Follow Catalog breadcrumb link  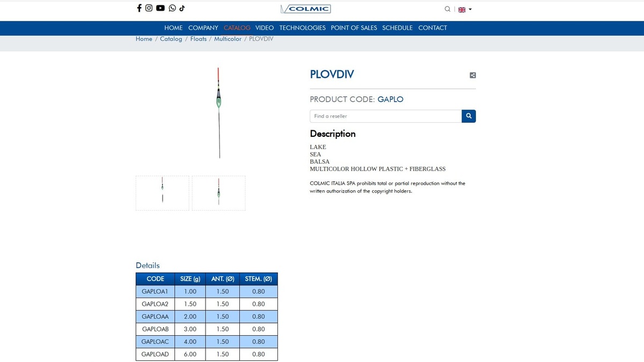[171, 39]
